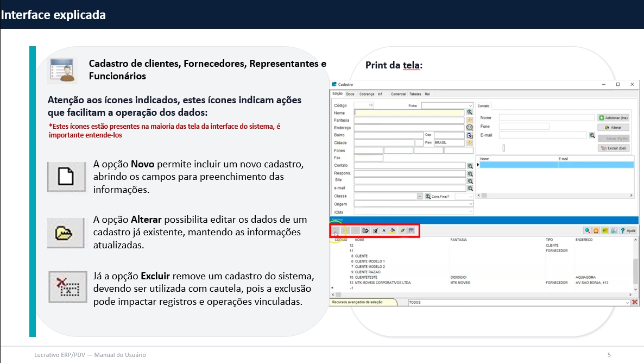Click the paint bucket icon in the toolbar
The height and width of the screenshot is (363, 644).
(x=393, y=230)
